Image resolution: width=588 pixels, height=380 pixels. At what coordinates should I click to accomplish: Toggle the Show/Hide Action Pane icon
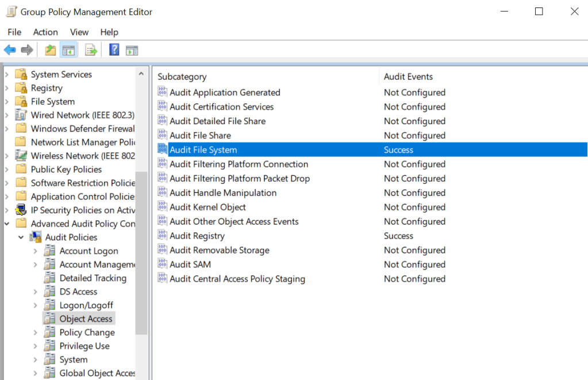coord(132,51)
